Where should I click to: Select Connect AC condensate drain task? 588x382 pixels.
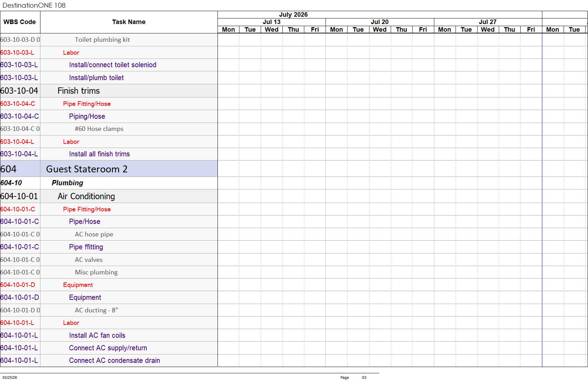point(114,360)
